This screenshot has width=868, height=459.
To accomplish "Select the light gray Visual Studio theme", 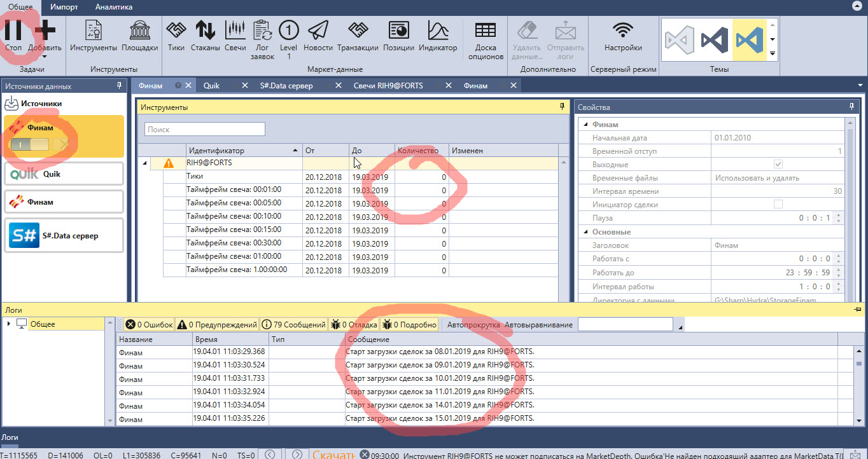I will click(x=679, y=40).
